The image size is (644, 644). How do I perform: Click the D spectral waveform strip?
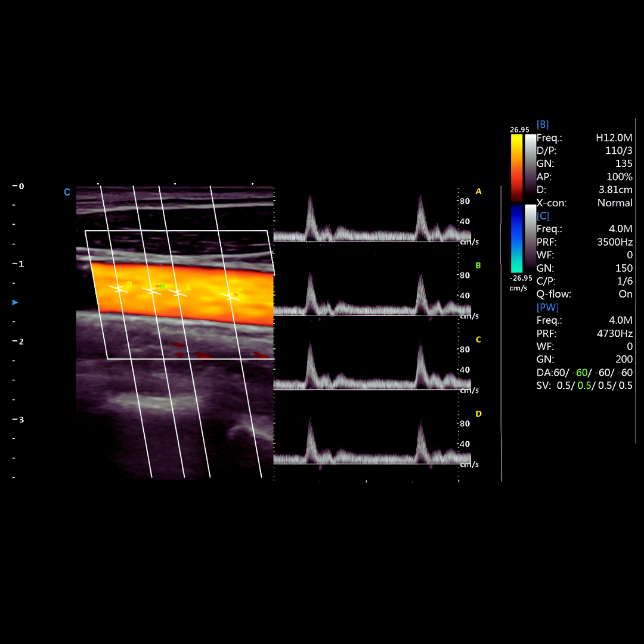(x=365, y=441)
